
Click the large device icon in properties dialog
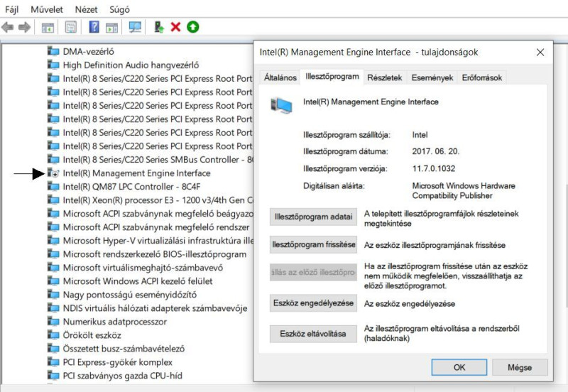tap(281, 105)
